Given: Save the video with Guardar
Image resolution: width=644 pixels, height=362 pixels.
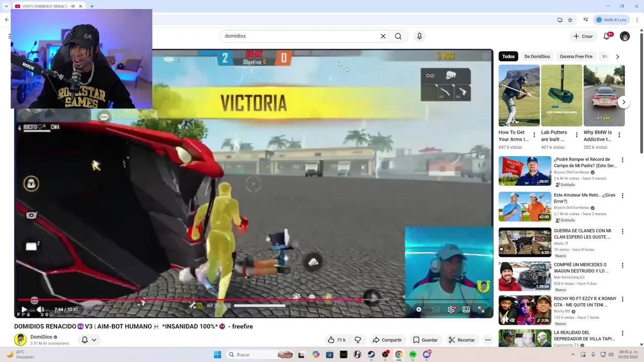Looking at the screenshot, I should pos(425,340).
